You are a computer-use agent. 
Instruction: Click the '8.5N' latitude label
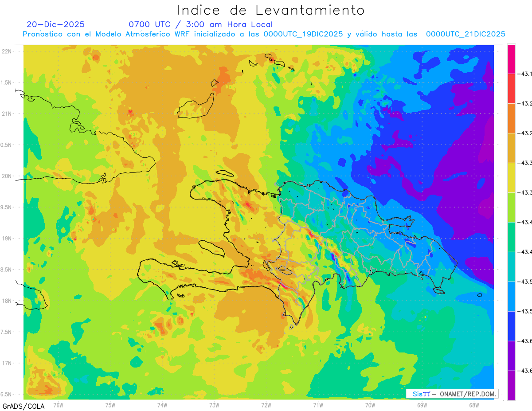[6, 270]
